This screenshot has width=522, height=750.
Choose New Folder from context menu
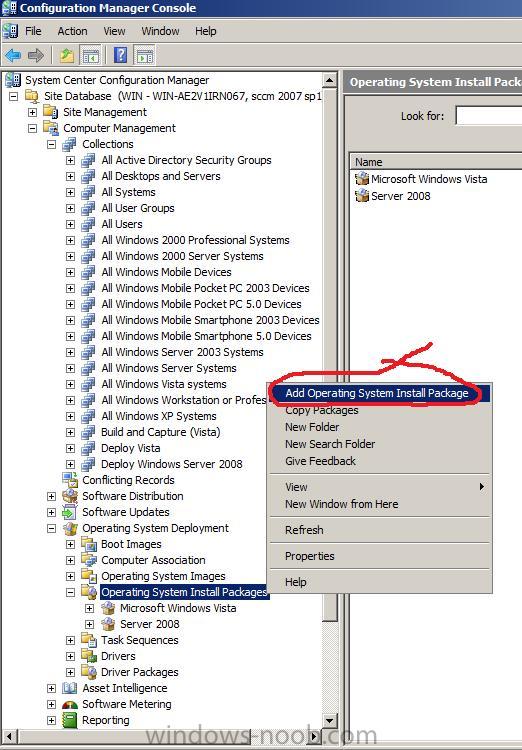pos(380,427)
